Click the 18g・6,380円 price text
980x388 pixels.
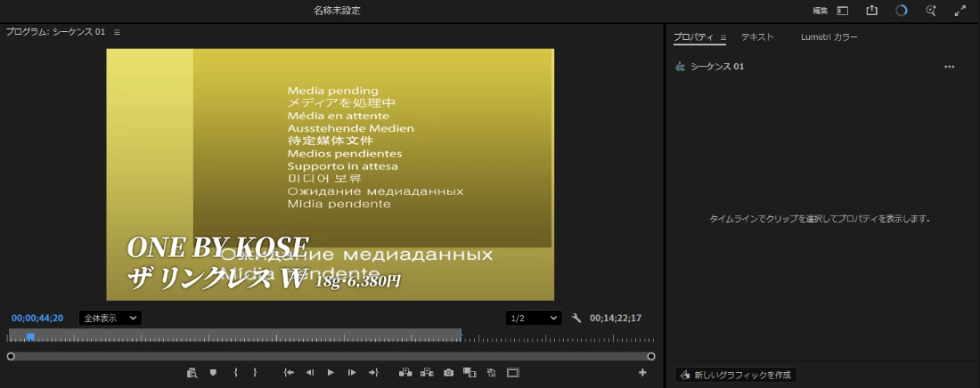[x=357, y=282]
